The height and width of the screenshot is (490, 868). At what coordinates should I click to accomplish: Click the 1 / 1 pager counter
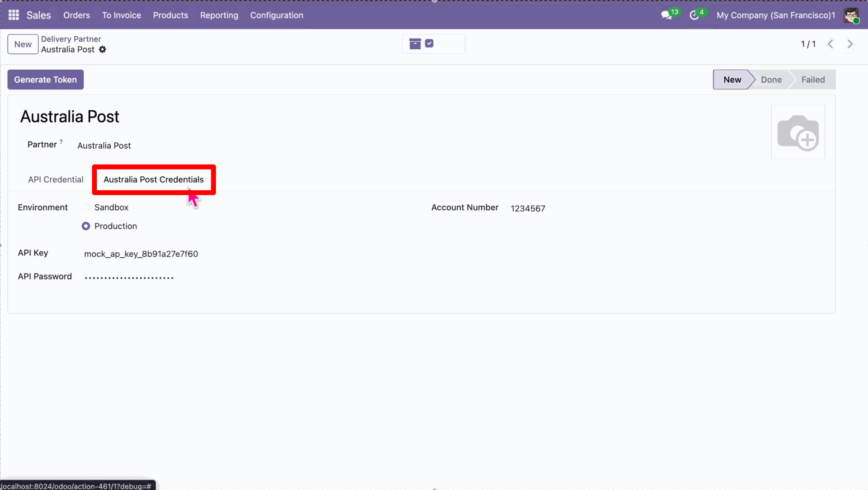coord(808,44)
